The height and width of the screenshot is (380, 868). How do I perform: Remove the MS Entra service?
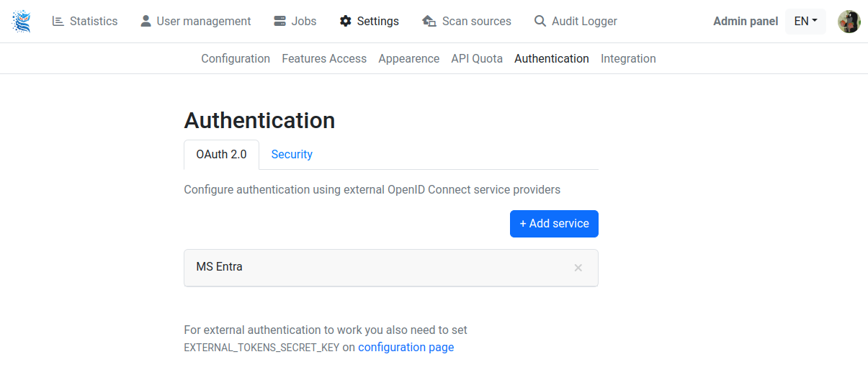point(578,268)
